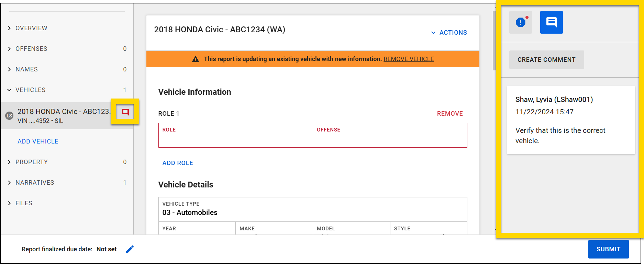Screen dimensions: 644x264
Task: Click the ADD ROLE link
Action: point(177,163)
